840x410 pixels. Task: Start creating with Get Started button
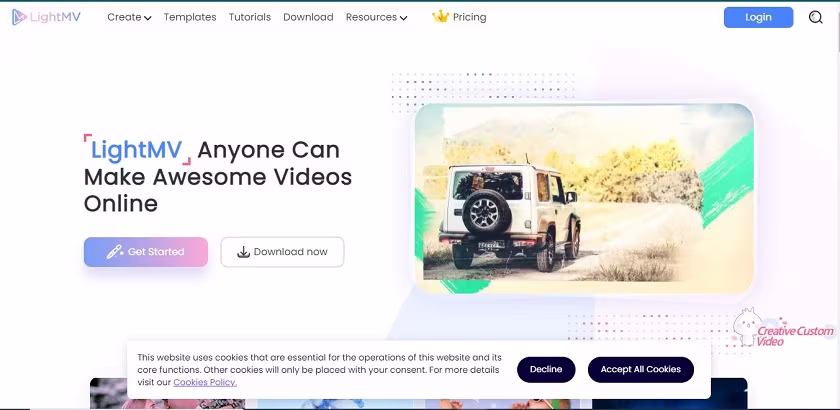(x=146, y=252)
